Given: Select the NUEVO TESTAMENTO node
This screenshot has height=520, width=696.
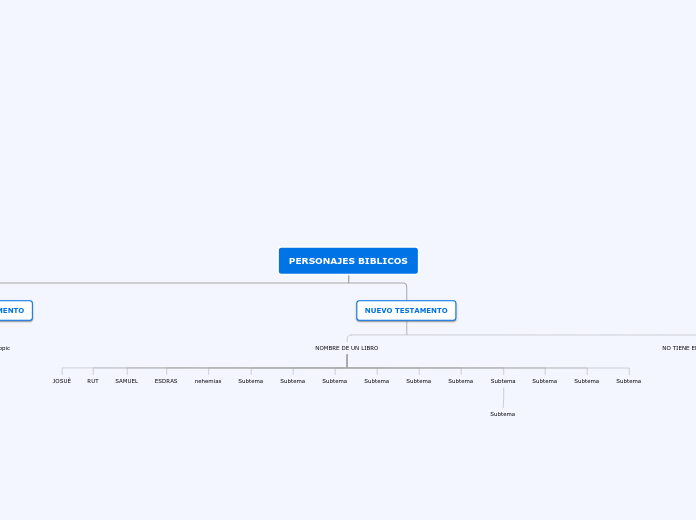Looking at the screenshot, I should [406, 310].
